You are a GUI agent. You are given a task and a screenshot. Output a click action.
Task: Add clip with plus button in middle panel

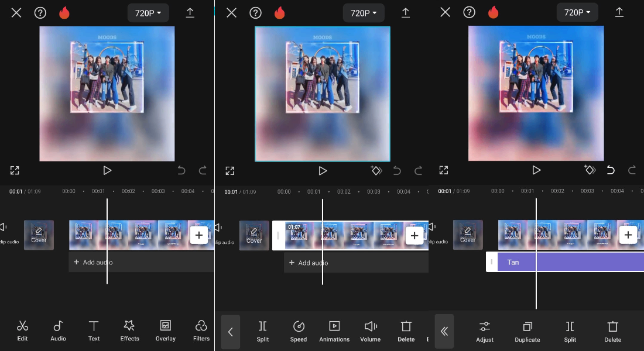click(x=415, y=236)
